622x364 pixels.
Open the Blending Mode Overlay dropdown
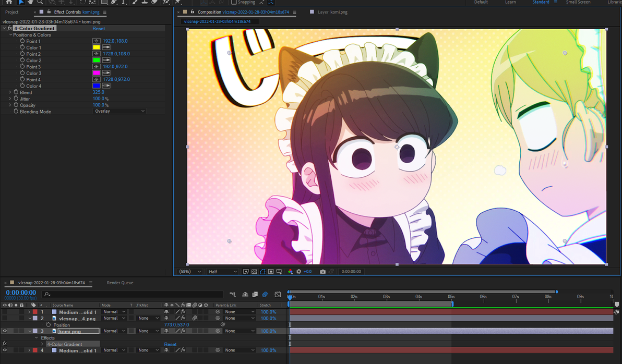point(119,112)
